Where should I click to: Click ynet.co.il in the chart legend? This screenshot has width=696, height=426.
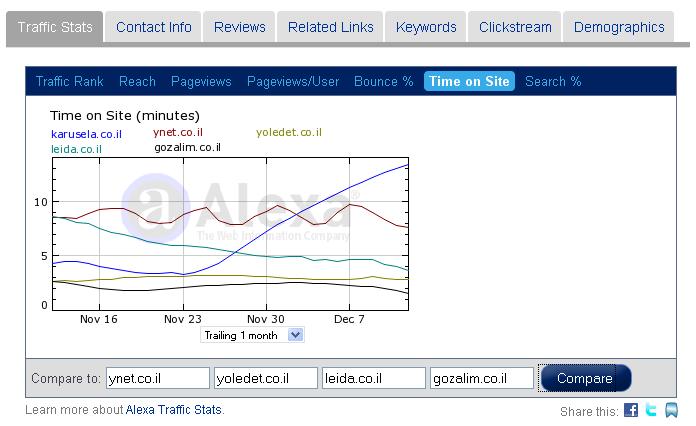[x=178, y=132]
